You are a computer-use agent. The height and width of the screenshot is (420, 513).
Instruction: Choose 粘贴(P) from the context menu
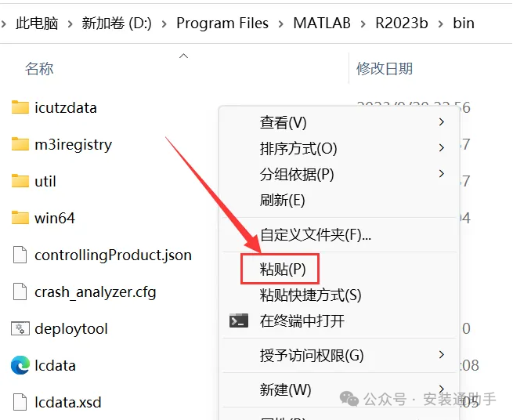[x=283, y=269]
